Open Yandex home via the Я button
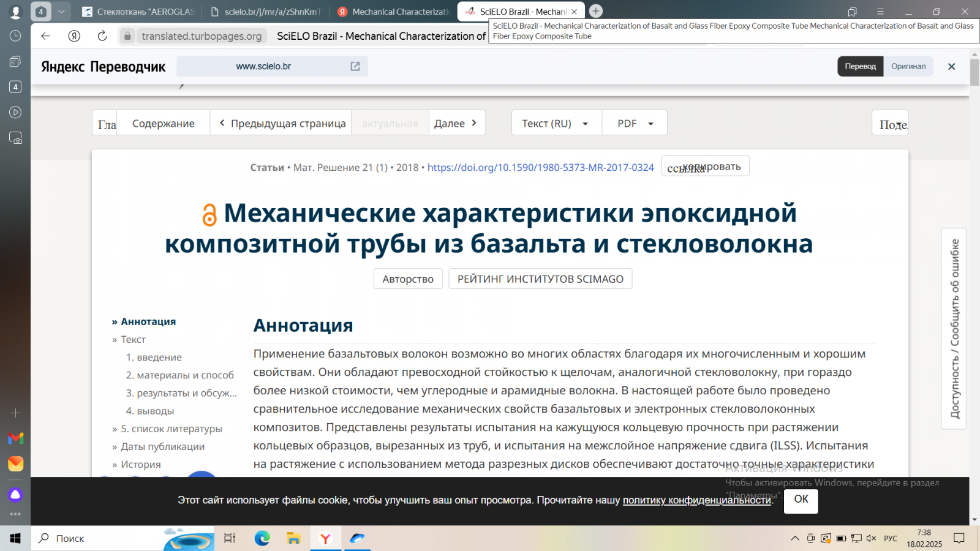 point(74,36)
